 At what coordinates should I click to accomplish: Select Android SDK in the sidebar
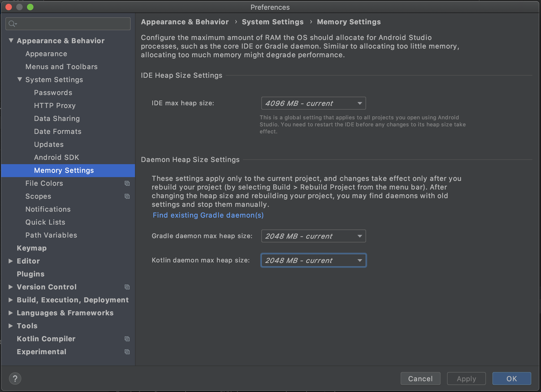(x=56, y=157)
